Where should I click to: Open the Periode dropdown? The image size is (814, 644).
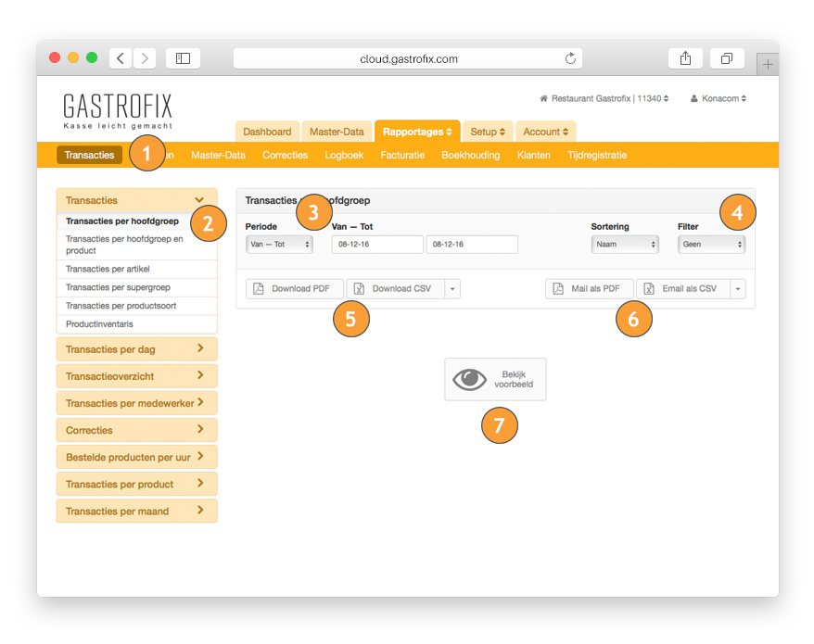(279, 245)
